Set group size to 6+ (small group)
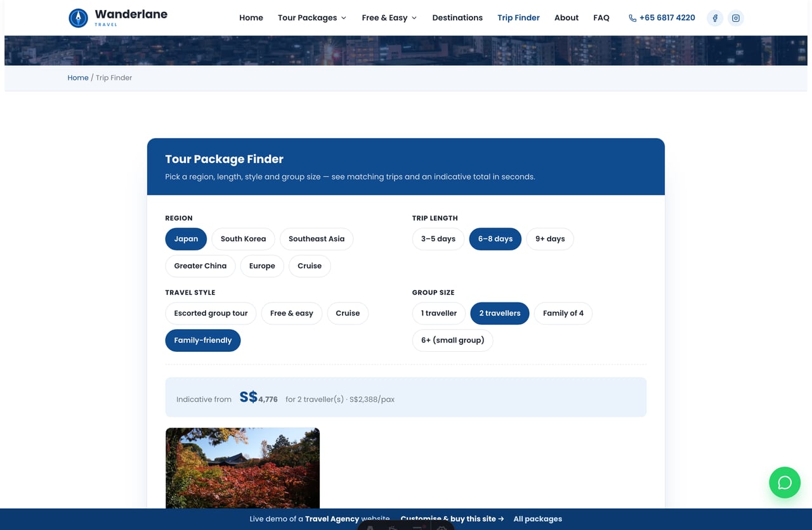This screenshot has height=530, width=812. point(453,340)
